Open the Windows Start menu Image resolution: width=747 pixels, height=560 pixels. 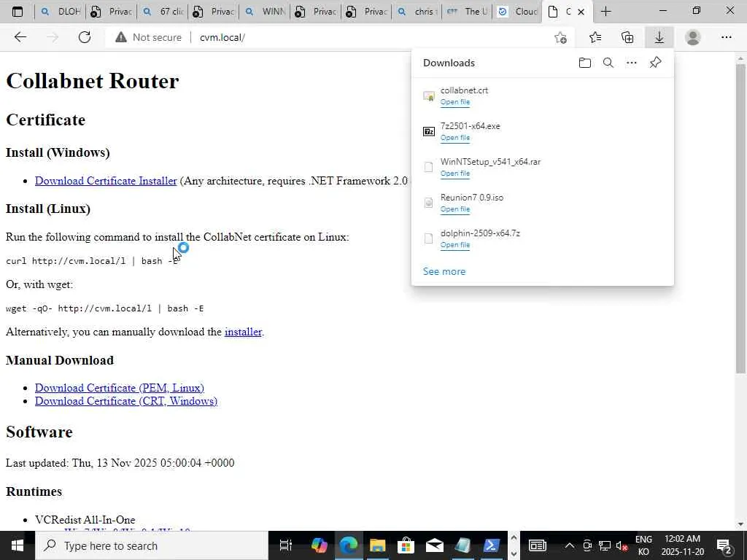pos(18,545)
